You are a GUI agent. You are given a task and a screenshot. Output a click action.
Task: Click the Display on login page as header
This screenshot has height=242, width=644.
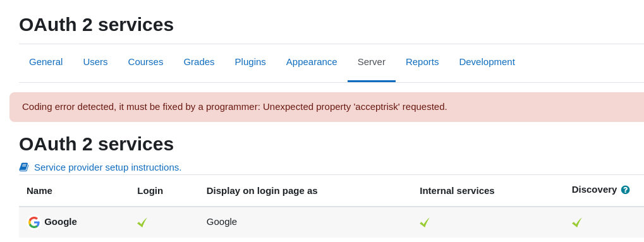pyautogui.click(x=262, y=191)
